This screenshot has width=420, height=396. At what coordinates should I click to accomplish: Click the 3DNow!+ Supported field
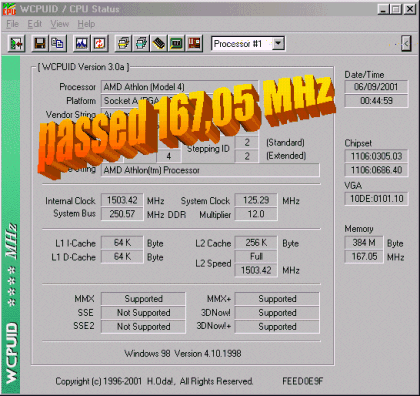277,327
